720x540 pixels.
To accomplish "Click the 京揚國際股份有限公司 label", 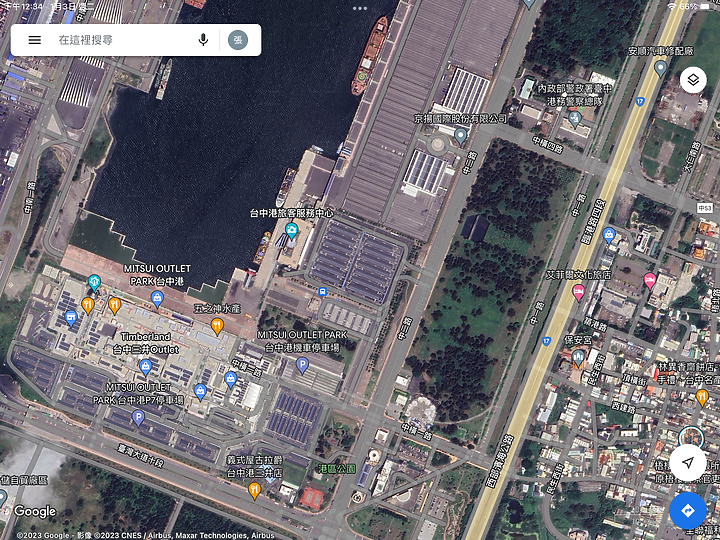I will 461,118.
